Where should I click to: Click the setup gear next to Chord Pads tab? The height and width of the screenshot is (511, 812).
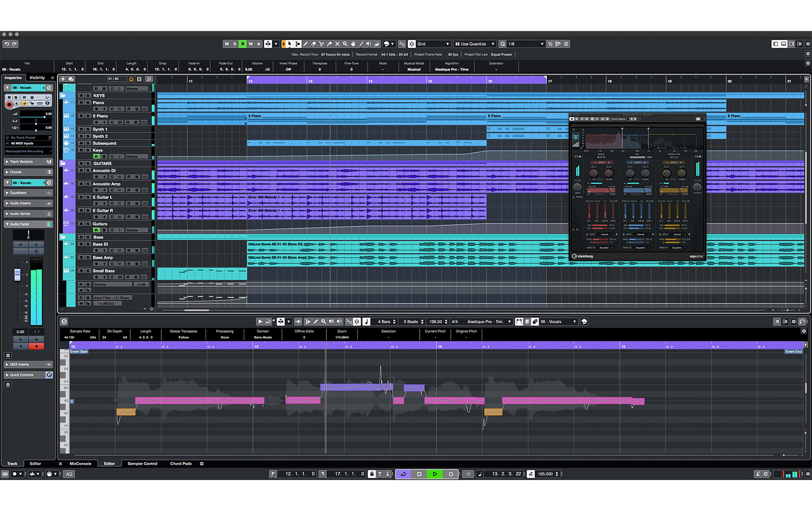point(201,464)
